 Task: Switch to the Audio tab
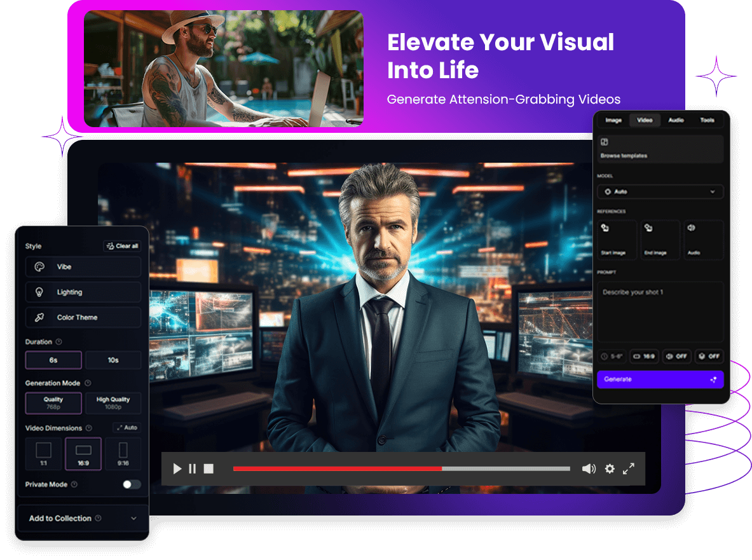676,120
